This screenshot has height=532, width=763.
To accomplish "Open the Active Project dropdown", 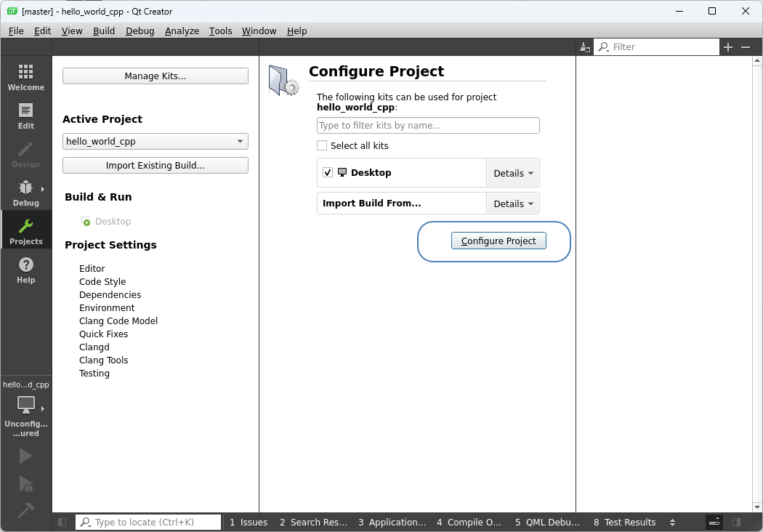I will [156, 141].
